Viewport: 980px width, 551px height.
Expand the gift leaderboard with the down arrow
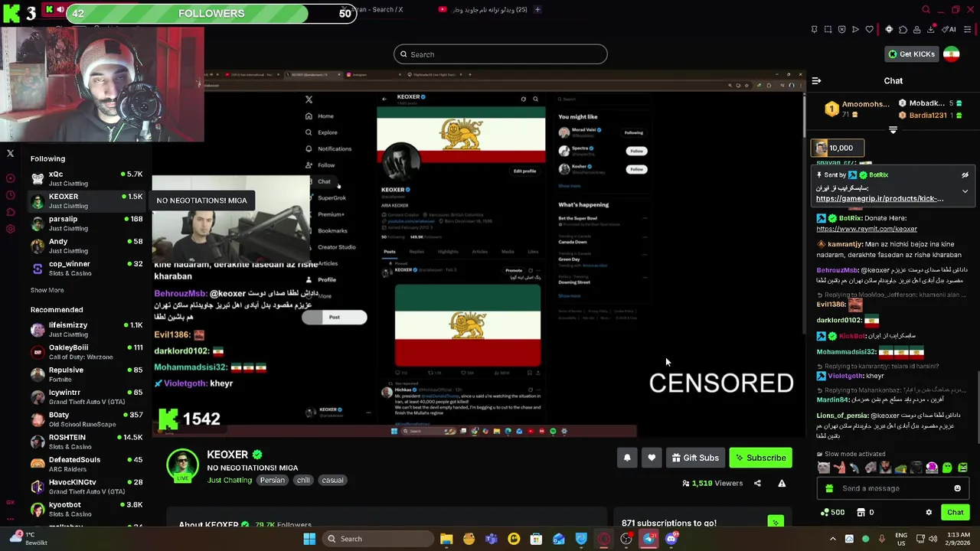(x=893, y=130)
